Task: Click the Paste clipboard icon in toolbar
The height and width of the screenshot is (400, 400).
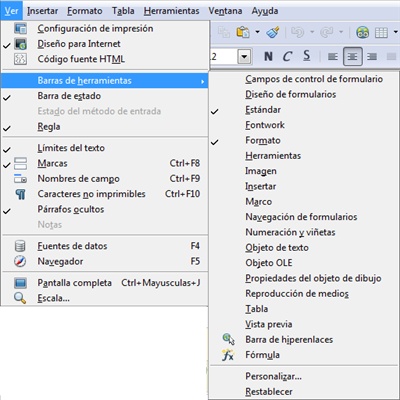Action: click(243, 32)
